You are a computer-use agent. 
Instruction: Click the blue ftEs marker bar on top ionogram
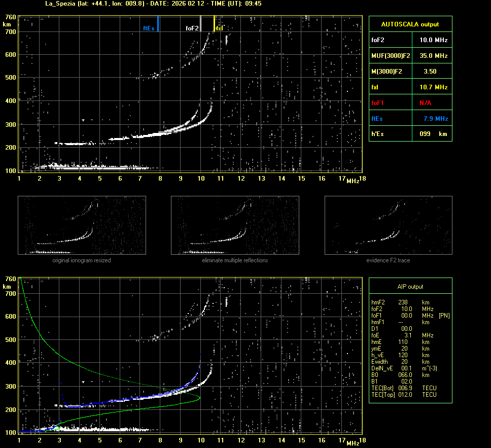tap(158, 24)
